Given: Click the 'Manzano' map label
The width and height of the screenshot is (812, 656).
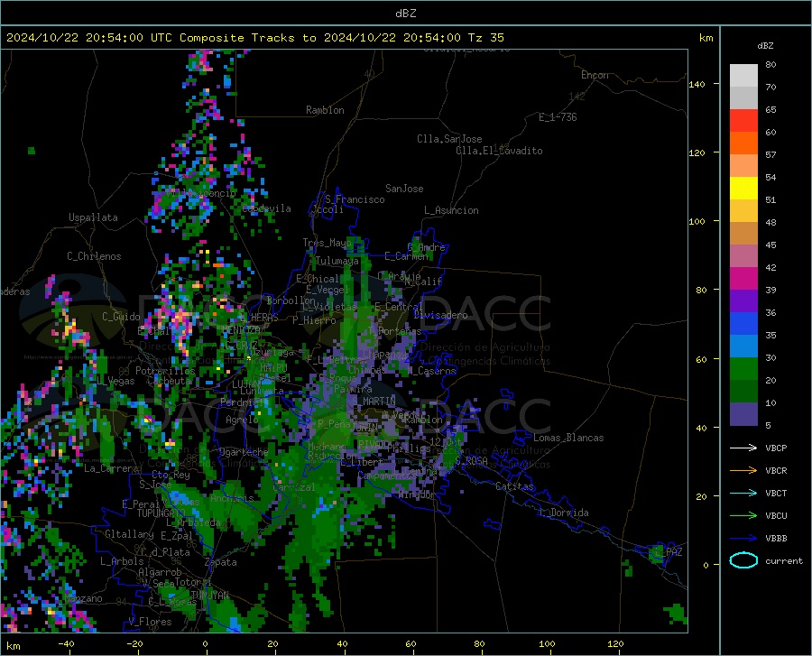Looking at the screenshot, I should click(83, 598).
